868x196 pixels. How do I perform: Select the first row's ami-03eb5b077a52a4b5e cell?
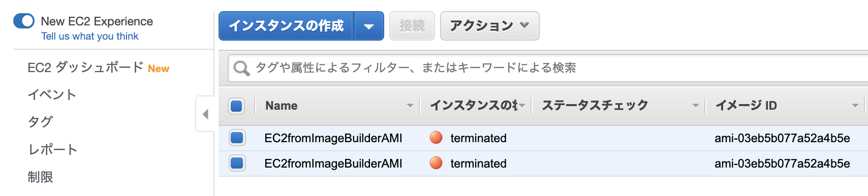point(782,138)
